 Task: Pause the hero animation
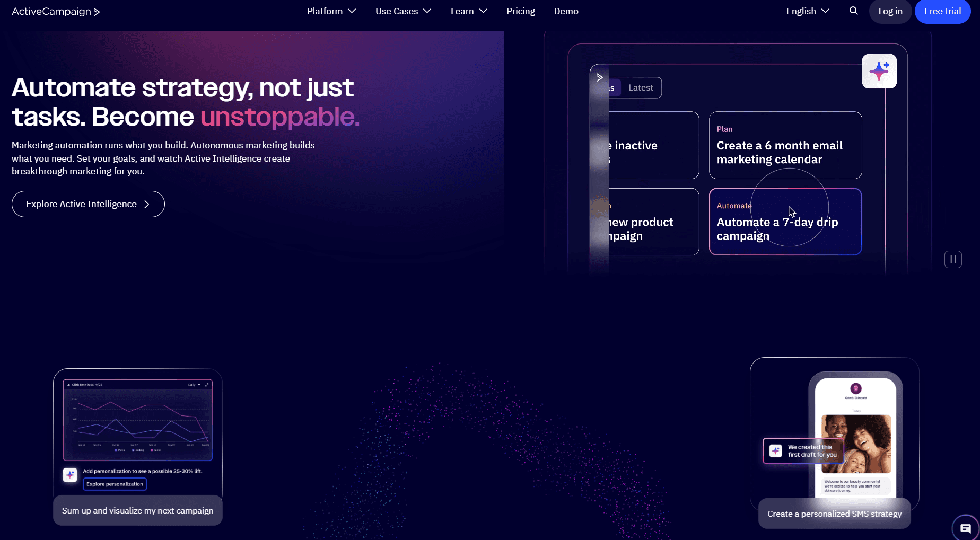[953, 259]
